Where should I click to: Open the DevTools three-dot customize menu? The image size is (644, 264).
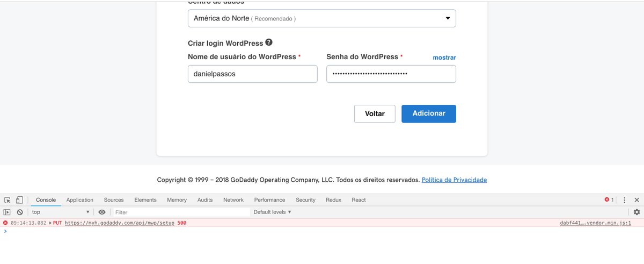point(624,200)
